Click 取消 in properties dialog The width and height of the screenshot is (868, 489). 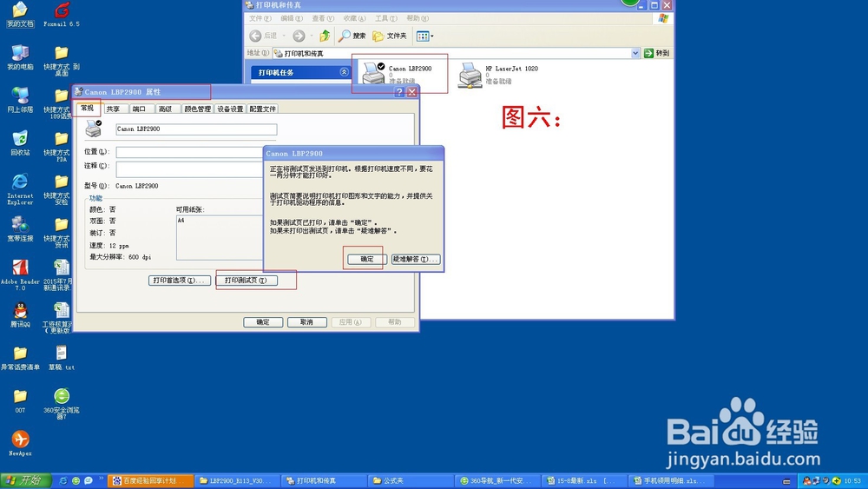pos(306,321)
